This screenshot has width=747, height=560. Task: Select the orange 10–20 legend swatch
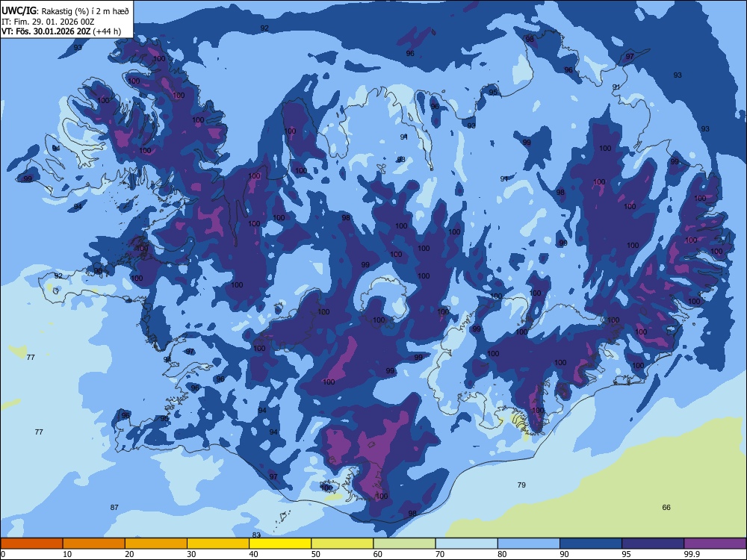(94, 544)
